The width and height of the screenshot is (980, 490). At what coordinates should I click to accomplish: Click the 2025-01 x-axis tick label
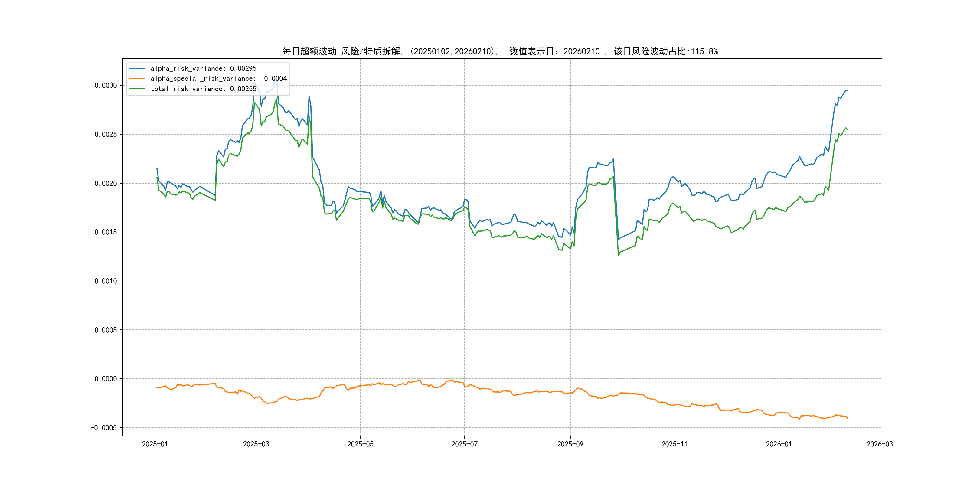click(155, 444)
